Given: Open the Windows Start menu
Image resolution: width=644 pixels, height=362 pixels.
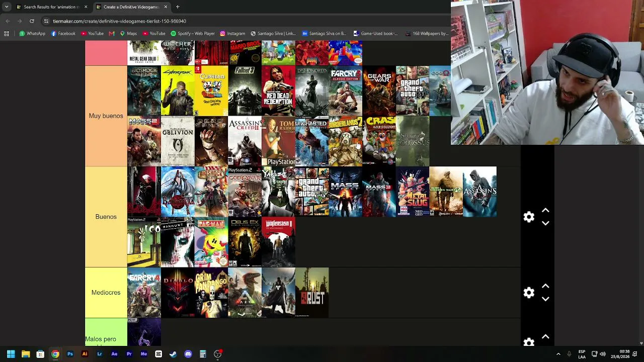Looking at the screenshot, I should 11,354.
